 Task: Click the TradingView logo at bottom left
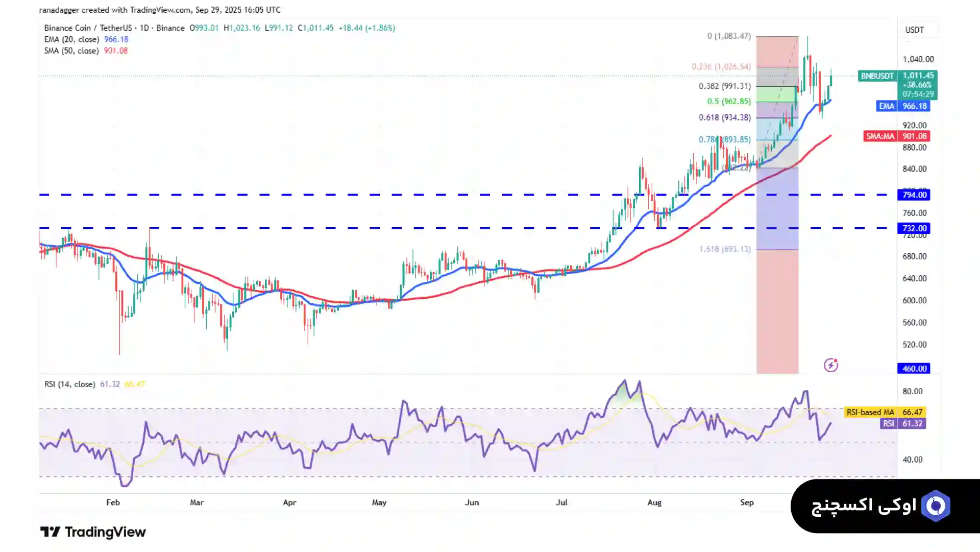93,532
